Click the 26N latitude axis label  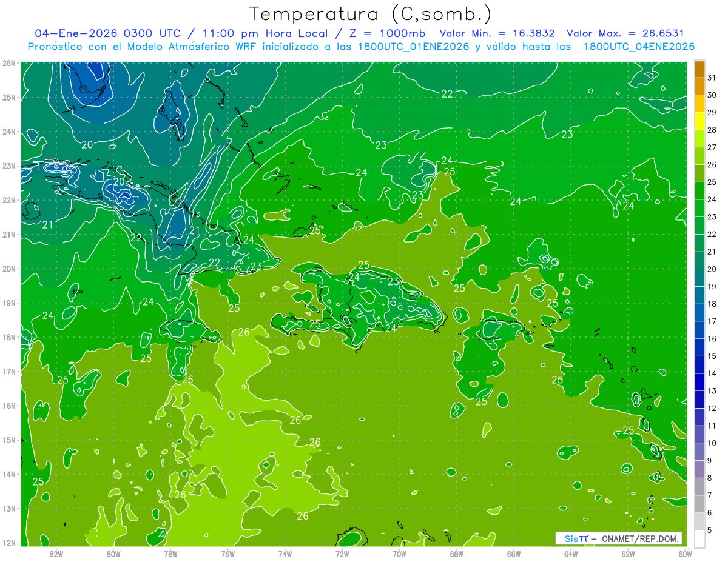[9, 63]
